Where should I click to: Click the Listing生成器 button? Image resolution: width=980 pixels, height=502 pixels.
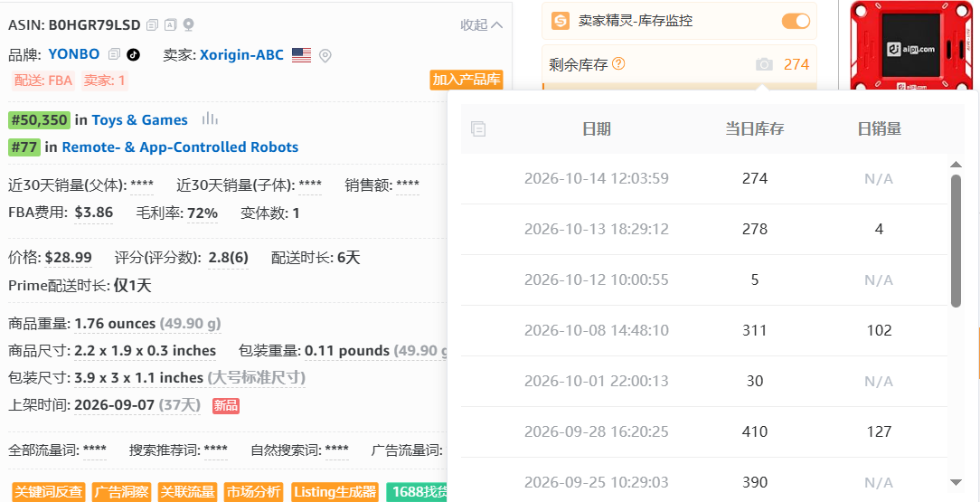(335, 492)
